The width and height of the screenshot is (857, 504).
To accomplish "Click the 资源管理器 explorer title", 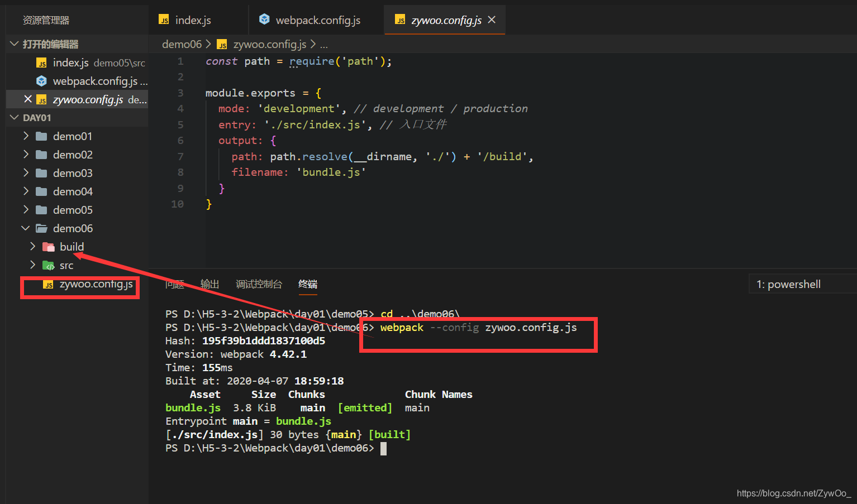I will pyautogui.click(x=46, y=20).
